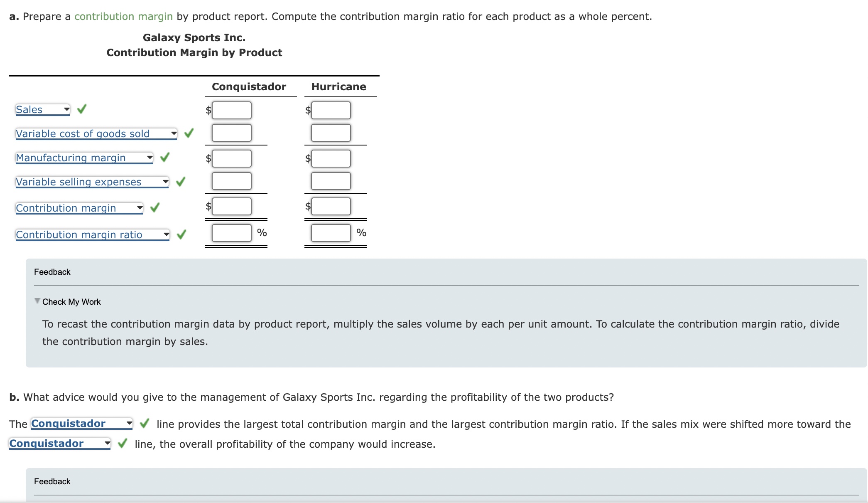Select the Hurricane column header
Screen dimensions: 868x503
pos(339,87)
